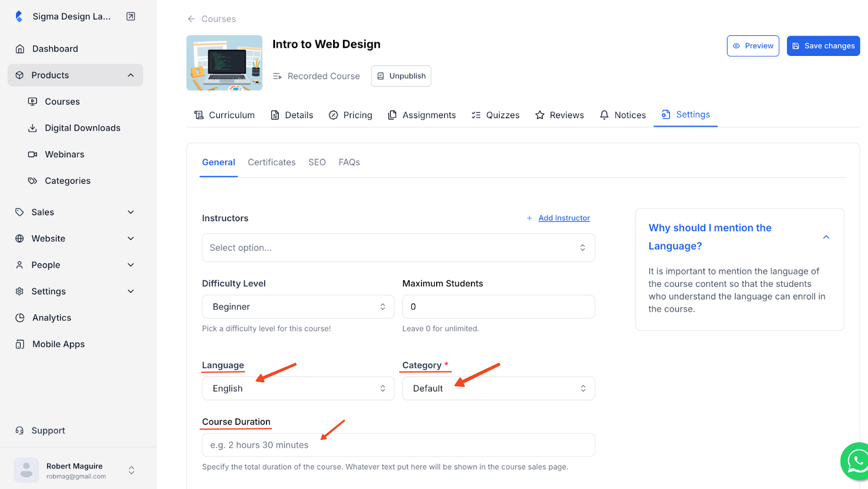This screenshot has height=489, width=868.
Task: Click the Products cube icon
Action: coord(20,75)
